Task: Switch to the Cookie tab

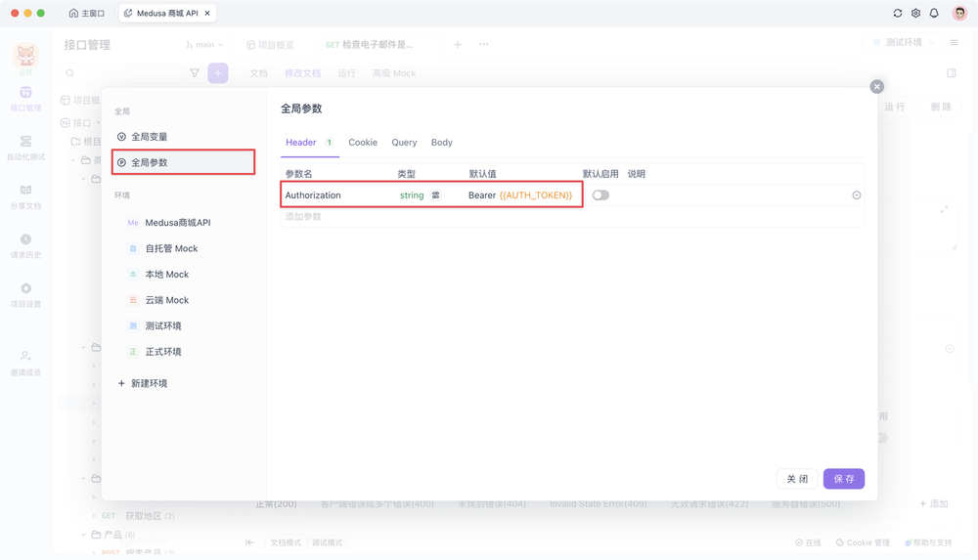Action: click(363, 143)
